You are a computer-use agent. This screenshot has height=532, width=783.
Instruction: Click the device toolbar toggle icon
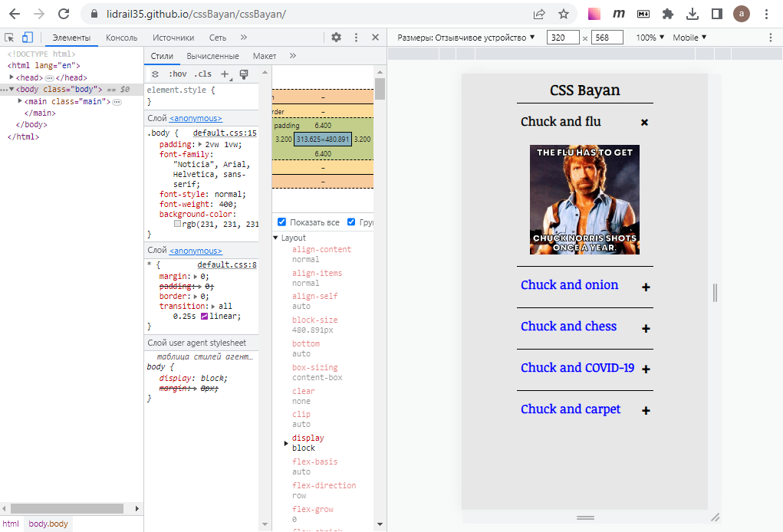click(28, 37)
